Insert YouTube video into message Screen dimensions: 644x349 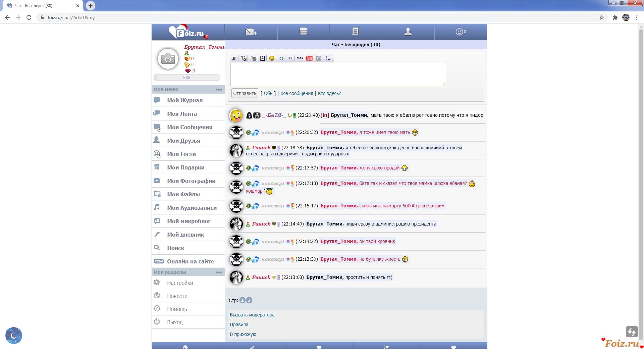tap(309, 58)
